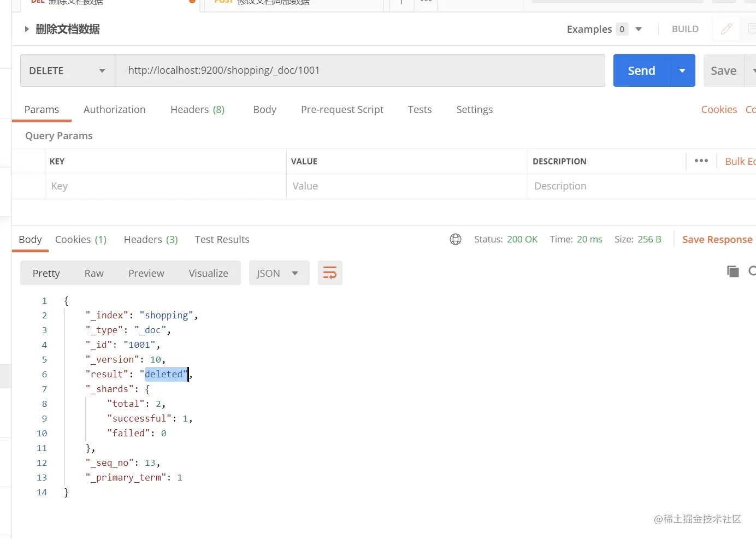Expand the Examples dropdown
This screenshot has width=756, height=539.
[639, 29]
